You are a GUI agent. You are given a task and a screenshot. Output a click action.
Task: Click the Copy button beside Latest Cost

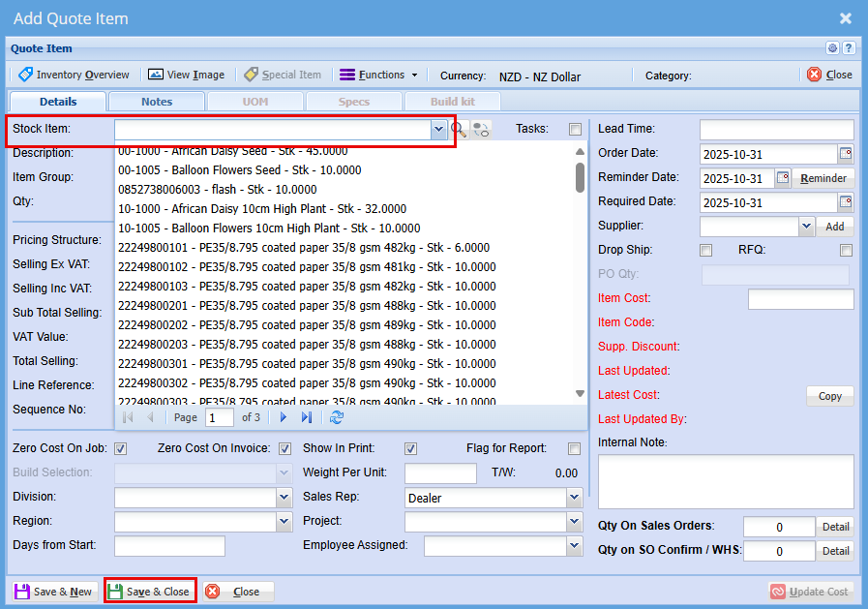829,396
